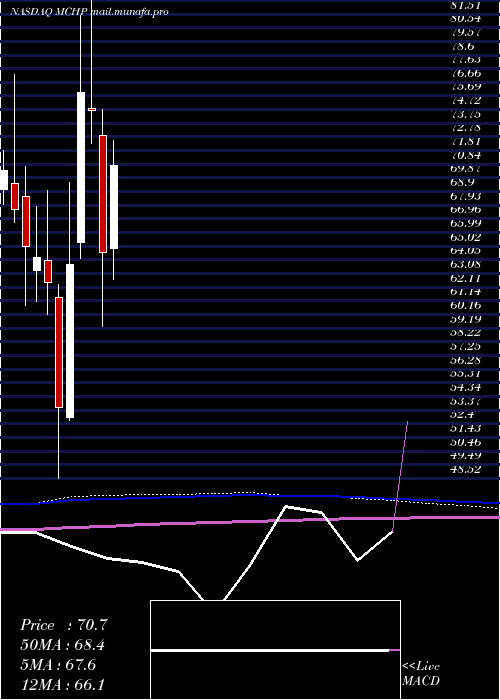Screen dimensions: 500x700
Task: Pick the 73.75 price label
Action: (x=465, y=114)
